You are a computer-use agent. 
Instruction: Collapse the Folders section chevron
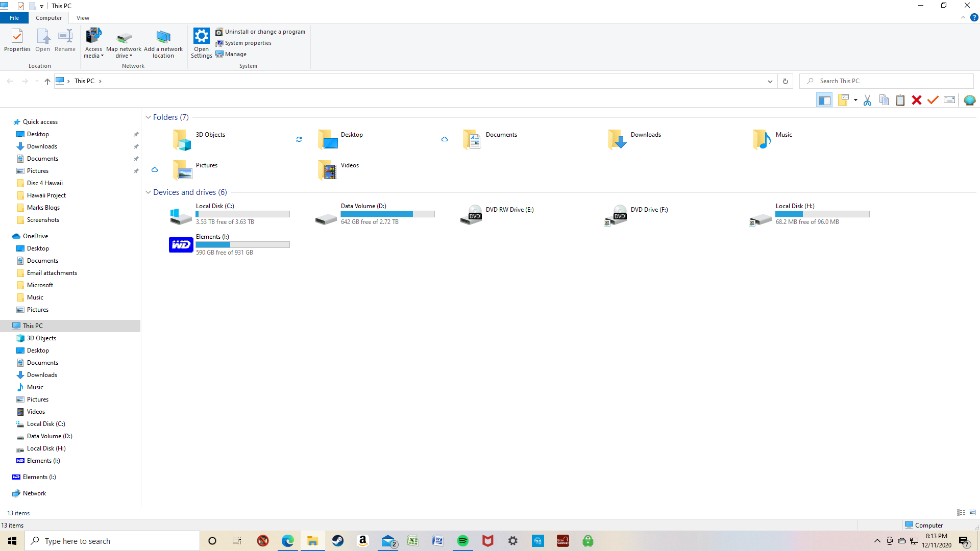point(148,117)
